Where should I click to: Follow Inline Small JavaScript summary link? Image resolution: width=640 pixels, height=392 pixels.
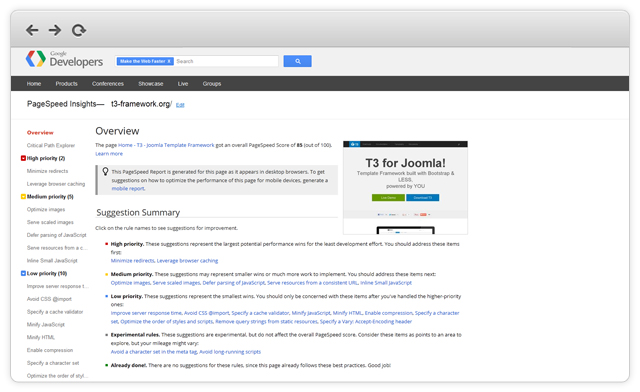[386, 283]
